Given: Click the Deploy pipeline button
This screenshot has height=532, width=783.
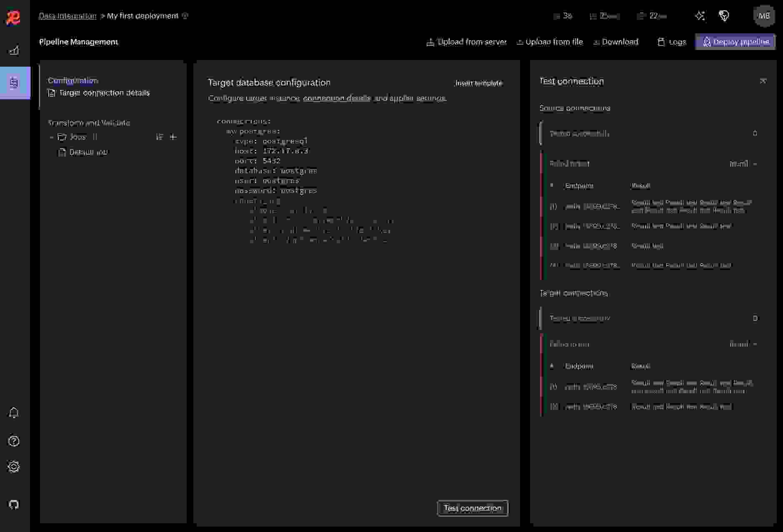Looking at the screenshot, I should tap(735, 42).
